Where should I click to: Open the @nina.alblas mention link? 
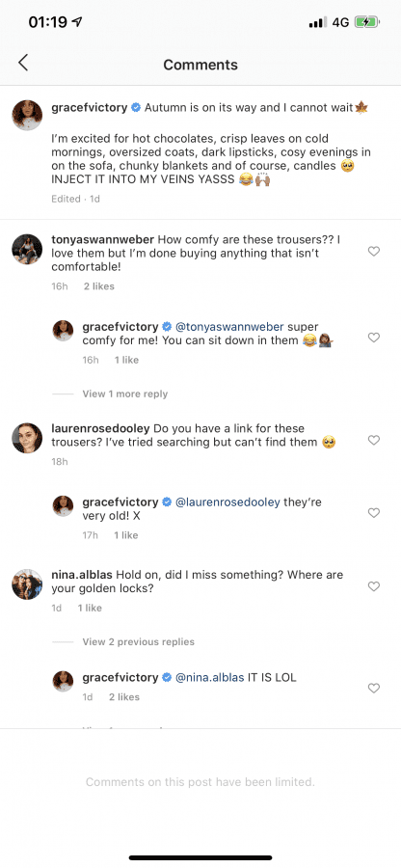209,677
